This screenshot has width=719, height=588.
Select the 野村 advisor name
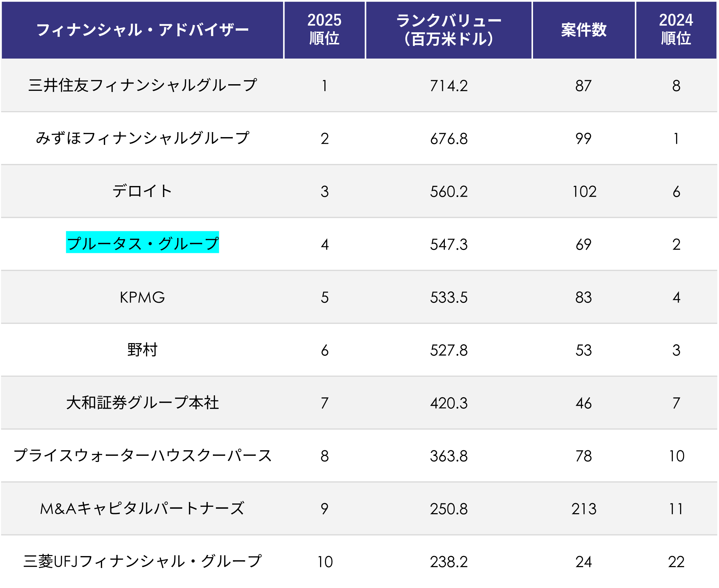tap(142, 350)
